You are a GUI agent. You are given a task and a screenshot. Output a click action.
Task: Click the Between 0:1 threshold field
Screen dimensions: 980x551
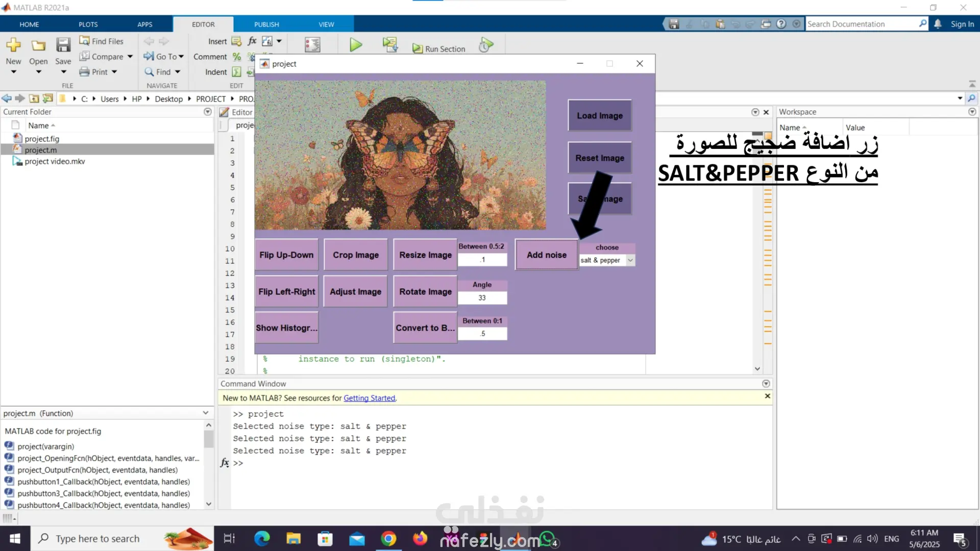click(x=482, y=334)
